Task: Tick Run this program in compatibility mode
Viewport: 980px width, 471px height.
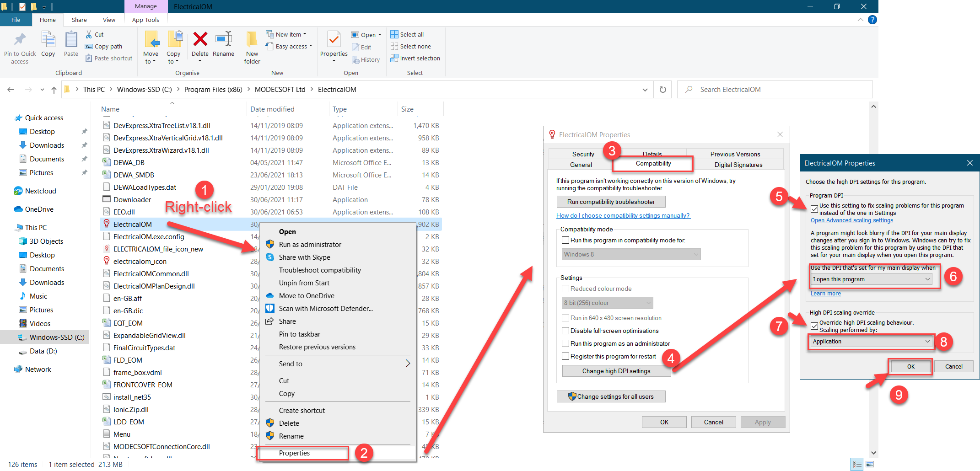Action: [565, 240]
